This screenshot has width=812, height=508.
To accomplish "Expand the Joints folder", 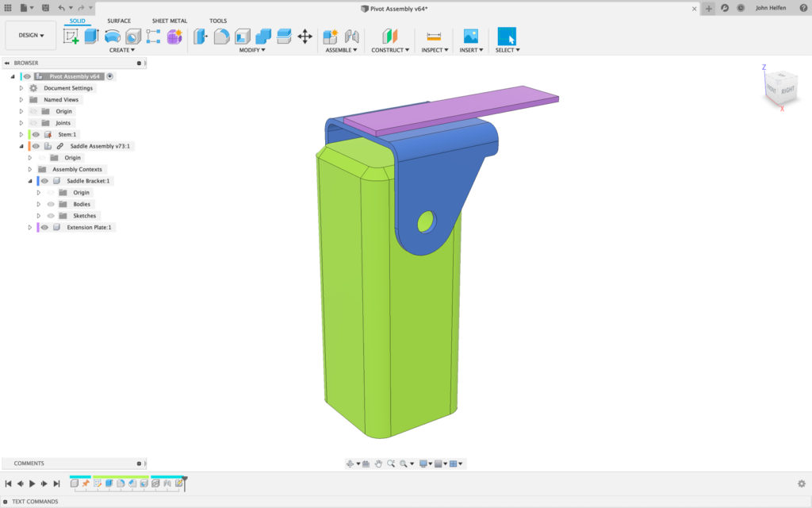I will click(21, 123).
